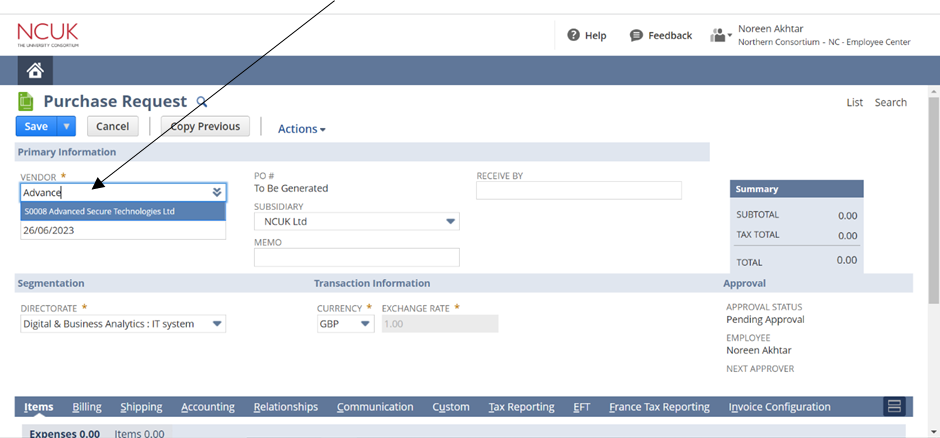Image resolution: width=940 pixels, height=438 pixels.
Task: Click the Copy Previous button
Action: (205, 126)
